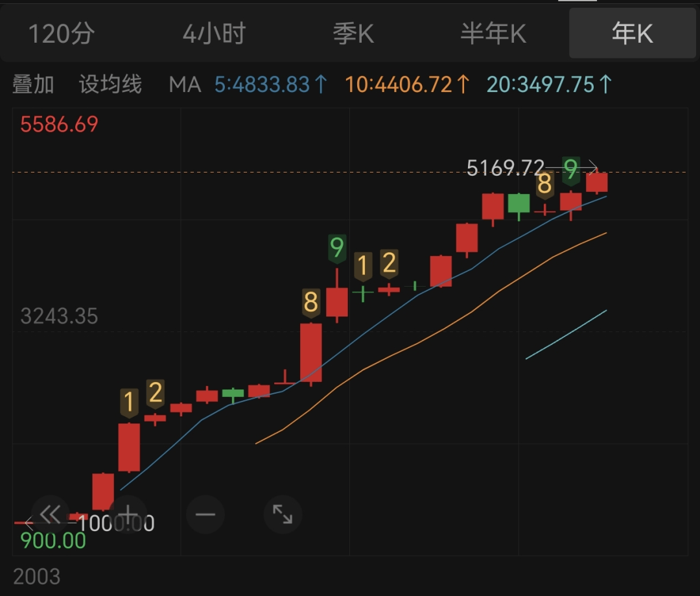Expand chart to fullscreen with diagonal arrows

(283, 515)
